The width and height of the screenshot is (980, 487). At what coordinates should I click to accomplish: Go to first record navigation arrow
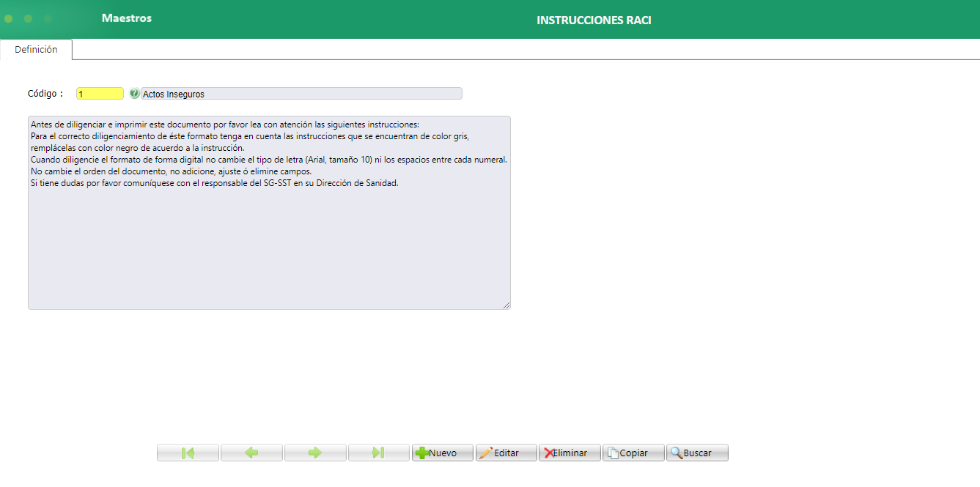[x=188, y=453]
